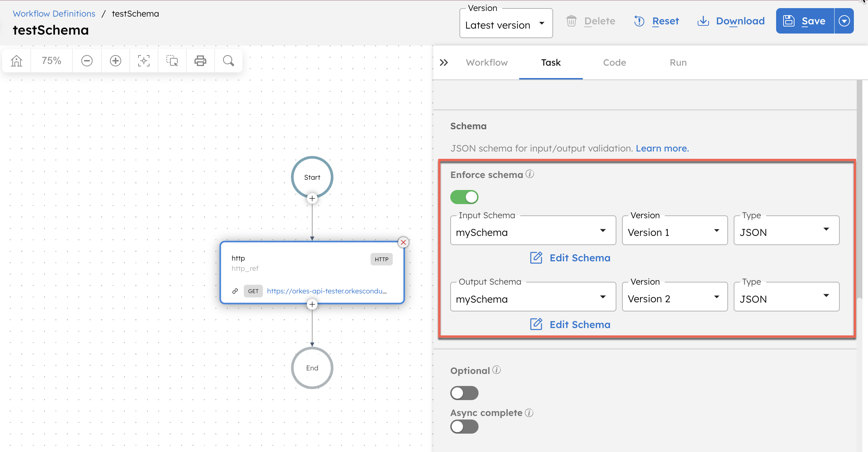Switch to the Workflow tab
Screen dimensions: 868x452
pyautogui.click(x=487, y=63)
